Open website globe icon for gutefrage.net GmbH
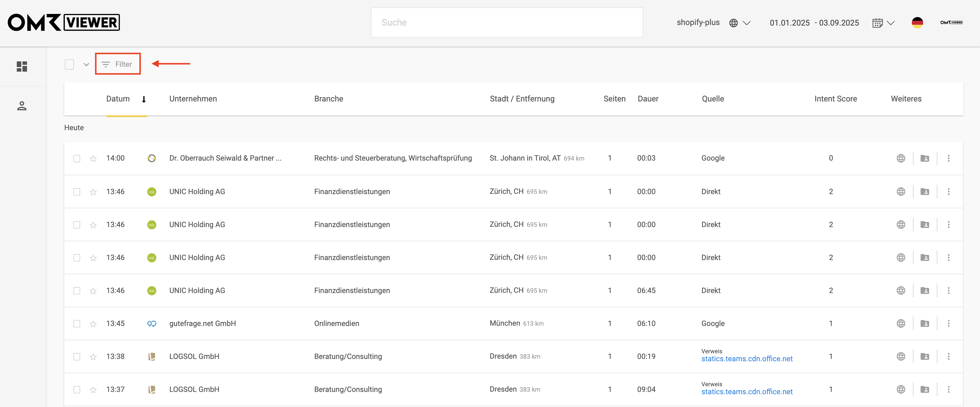The height and width of the screenshot is (407, 980). pos(901,323)
